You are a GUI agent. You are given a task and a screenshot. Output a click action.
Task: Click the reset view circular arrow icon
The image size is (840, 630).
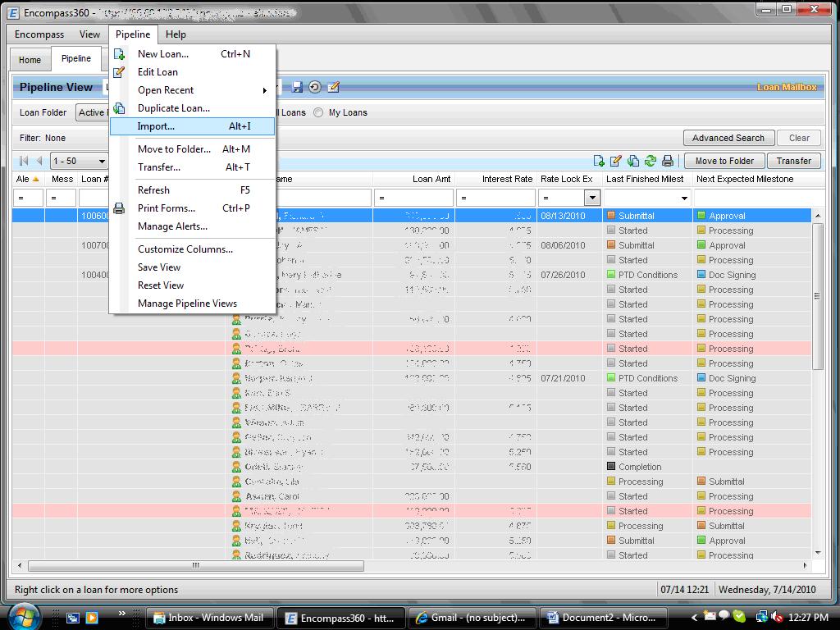[315, 87]
